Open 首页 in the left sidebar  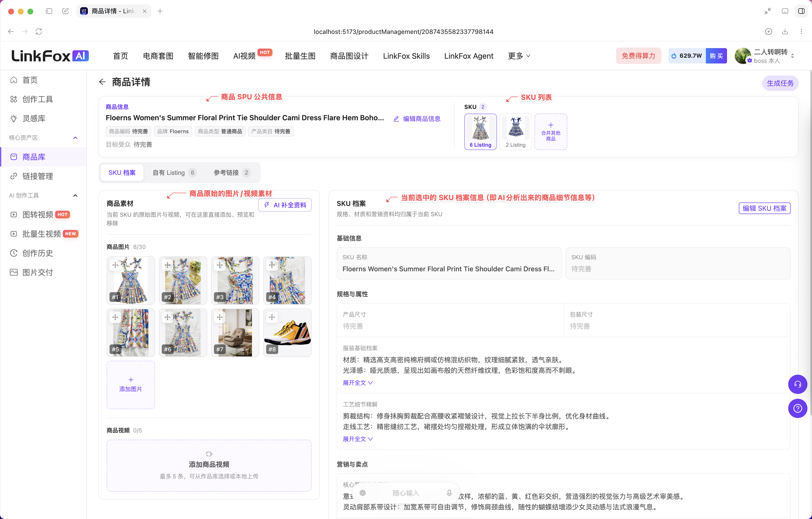tap(43, 80)
